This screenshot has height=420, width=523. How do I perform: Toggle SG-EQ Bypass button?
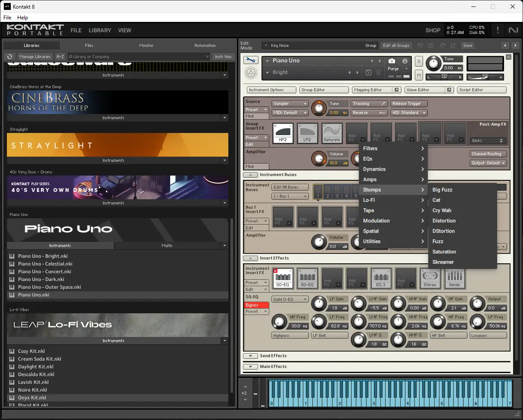(257, 305)
